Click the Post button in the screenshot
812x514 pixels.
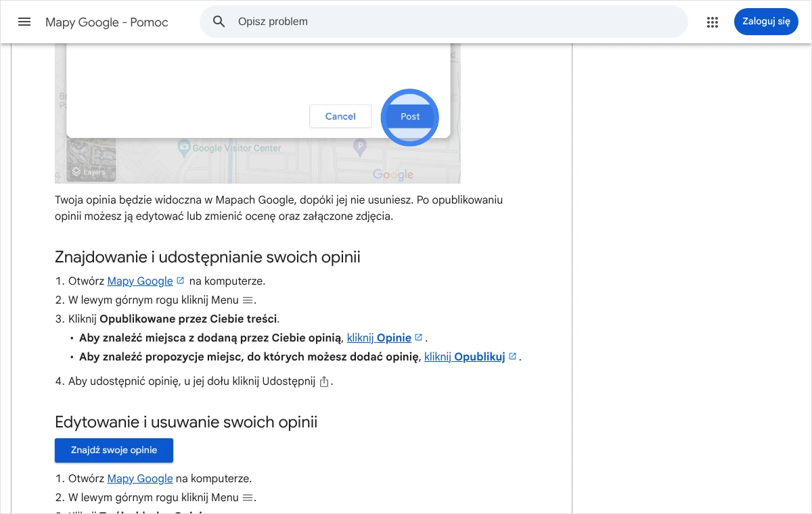click(410, 116)
